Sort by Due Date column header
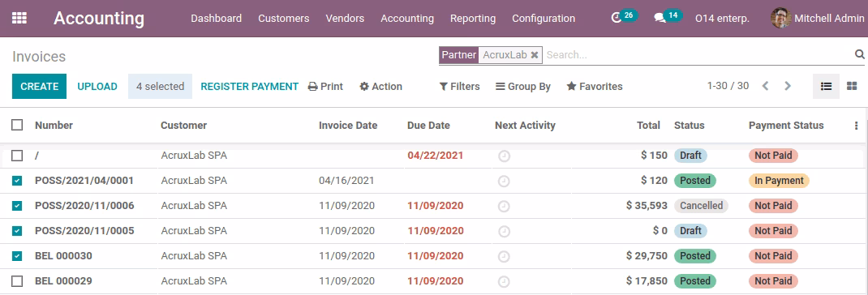The width and height of the screenshot is (868, 295). point(428,125)
